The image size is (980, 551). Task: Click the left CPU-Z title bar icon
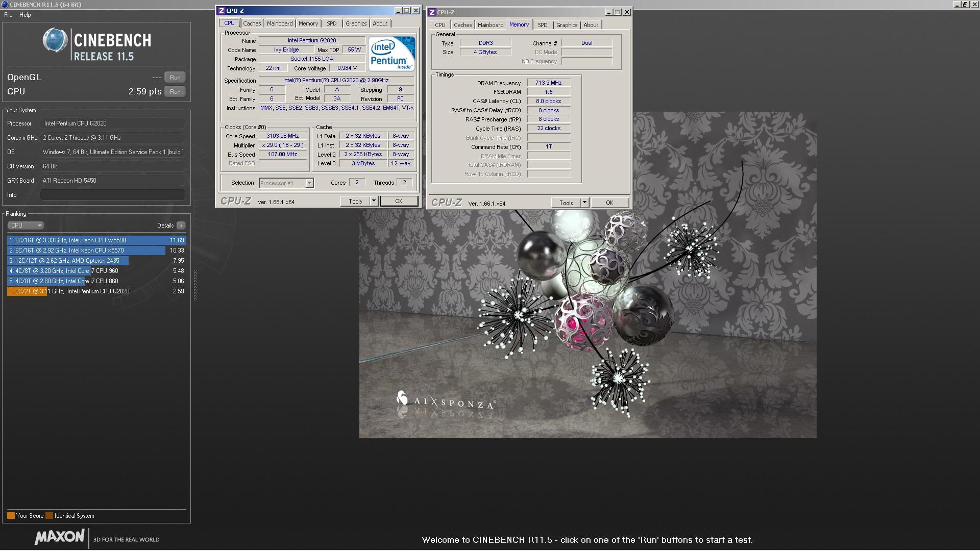221,11
